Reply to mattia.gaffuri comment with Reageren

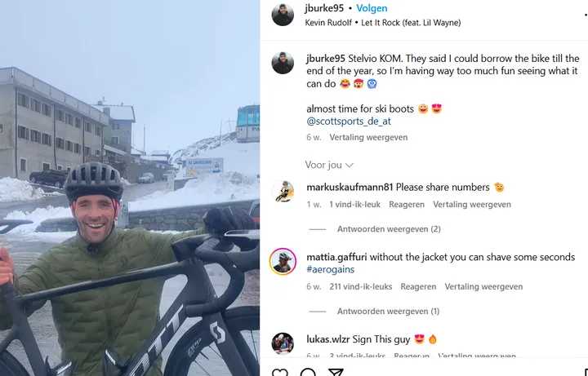(418, 287)
